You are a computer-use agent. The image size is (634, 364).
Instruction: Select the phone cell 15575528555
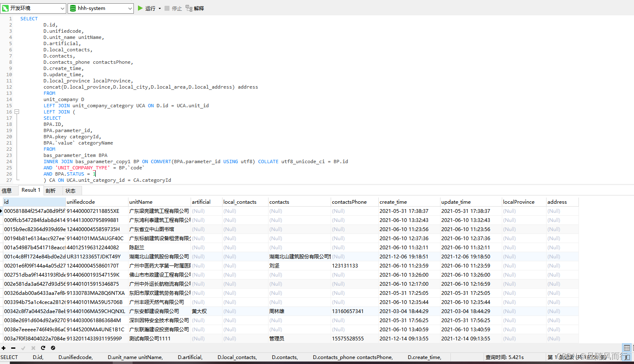355,339
